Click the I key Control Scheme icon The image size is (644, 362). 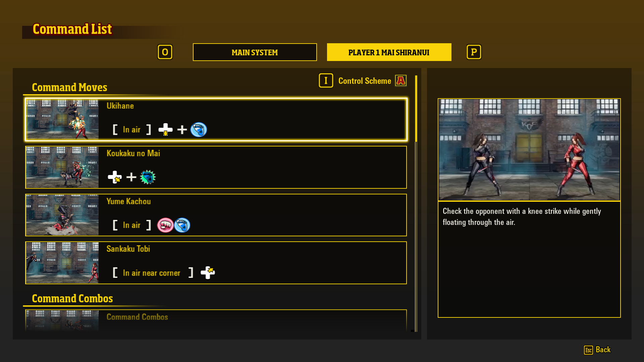point(326,80)
